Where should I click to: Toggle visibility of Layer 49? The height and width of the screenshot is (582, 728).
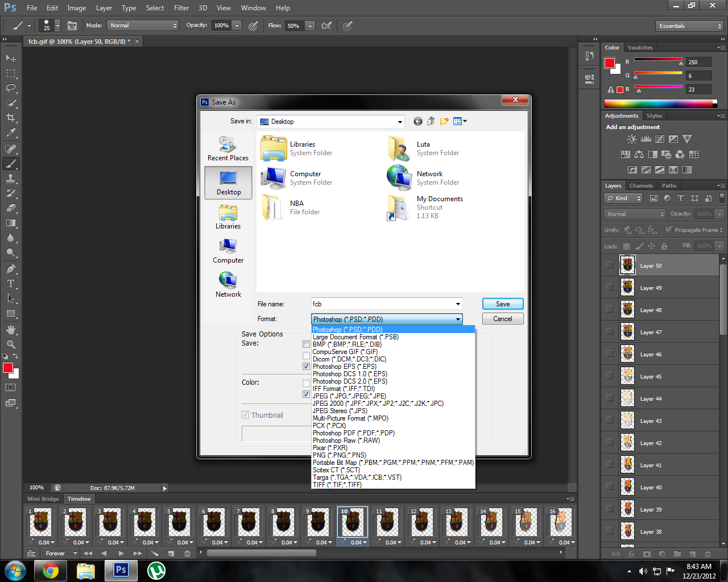pyautogui.click(x=609, y=288)
